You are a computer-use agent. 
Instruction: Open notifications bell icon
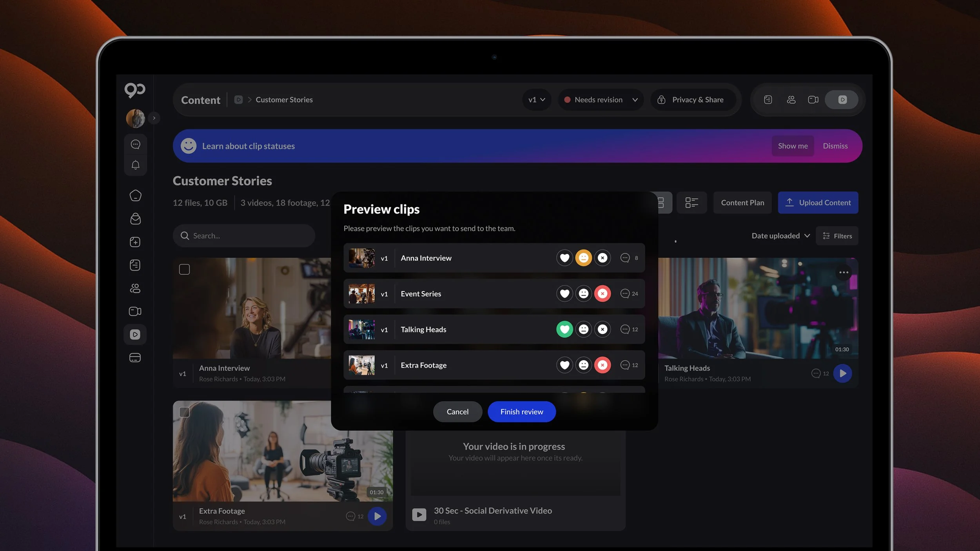(135, 165)
